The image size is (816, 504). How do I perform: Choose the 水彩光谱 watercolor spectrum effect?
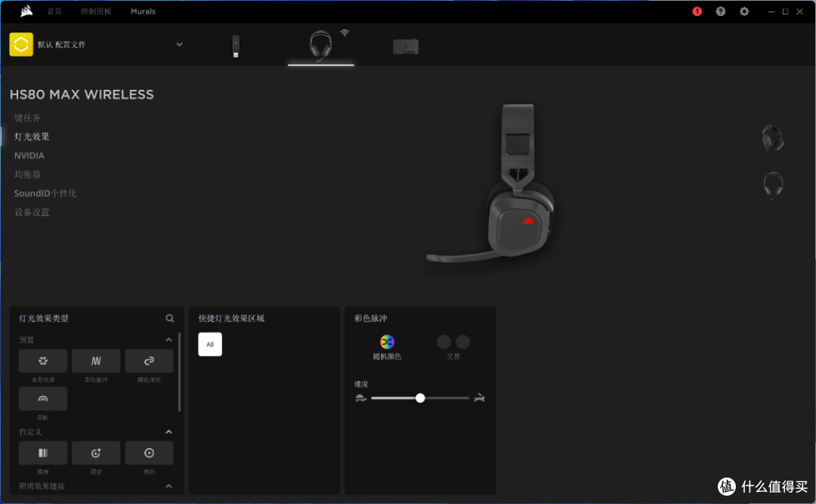click(43, 361)
